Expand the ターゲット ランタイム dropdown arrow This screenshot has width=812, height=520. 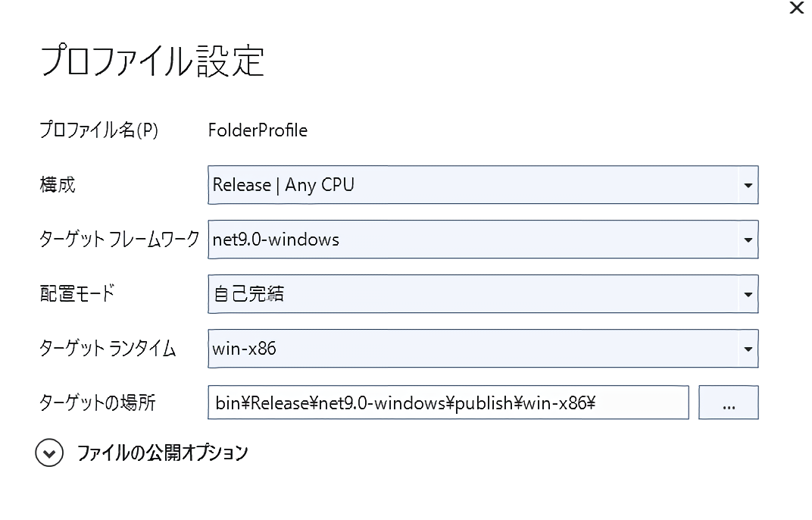click(748, 349)
